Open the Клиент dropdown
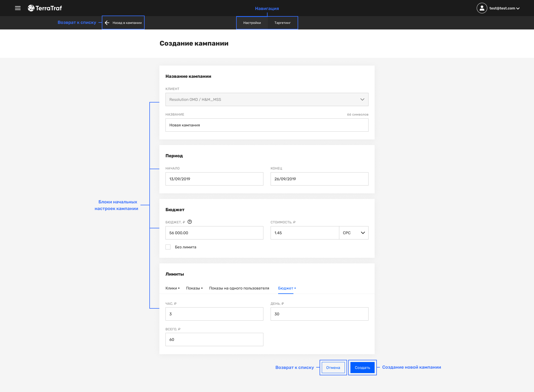This screenshot has height=392, width=534. click(x=267, y=99)
